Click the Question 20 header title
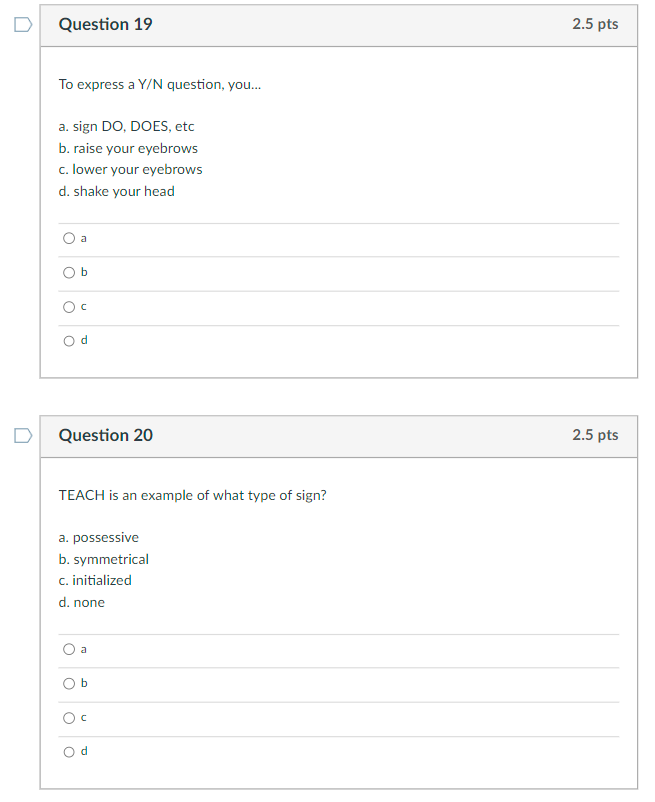This screenshot has width=655, height=802. 106,435
